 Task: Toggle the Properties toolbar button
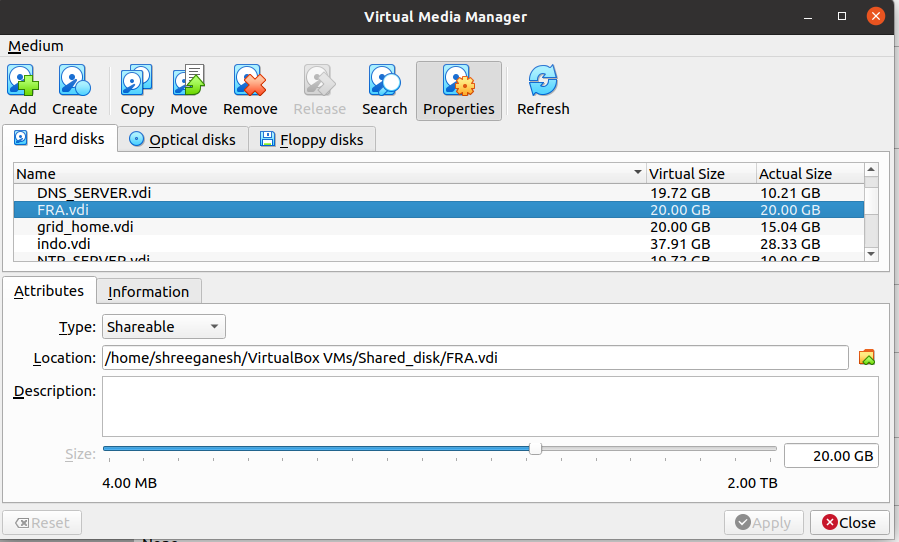(459, 91)
